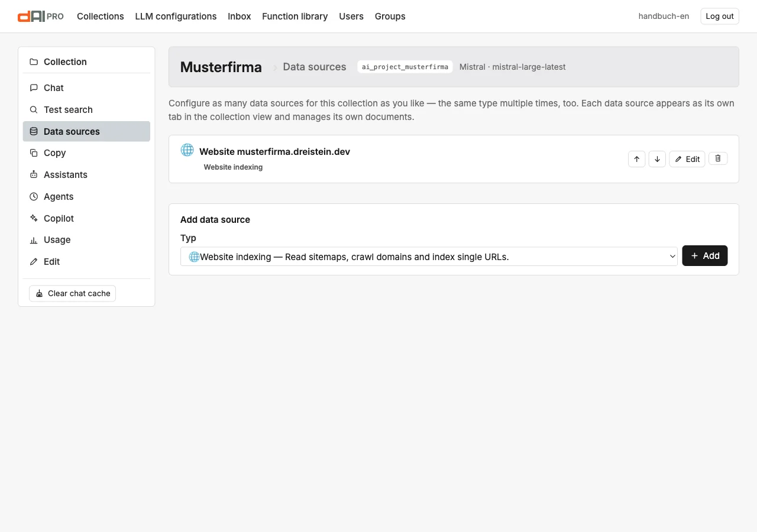Add the selected data source
757x532 pixels.
704,256
